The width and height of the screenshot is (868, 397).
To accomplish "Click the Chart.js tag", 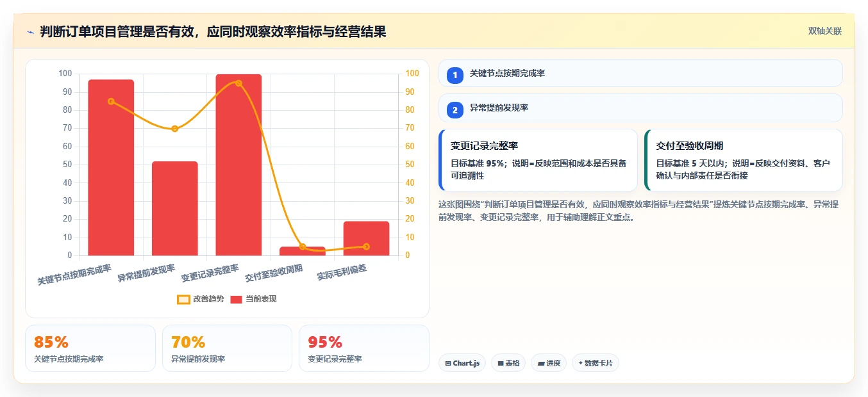I will [x=462, y=363].
